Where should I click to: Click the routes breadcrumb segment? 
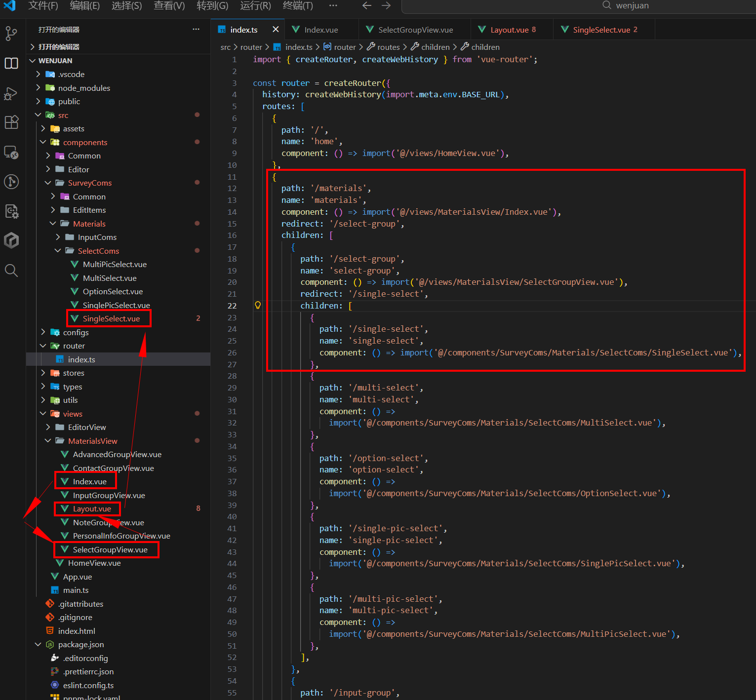click(383, 47)
